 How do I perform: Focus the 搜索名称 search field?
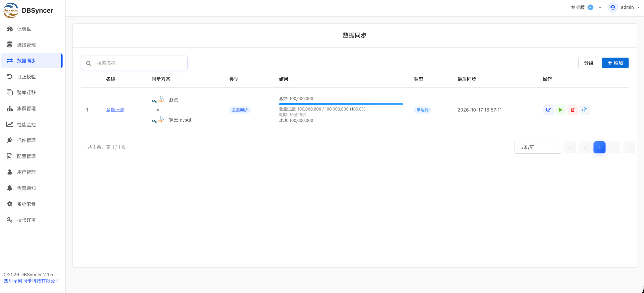[x=134, y=63]
